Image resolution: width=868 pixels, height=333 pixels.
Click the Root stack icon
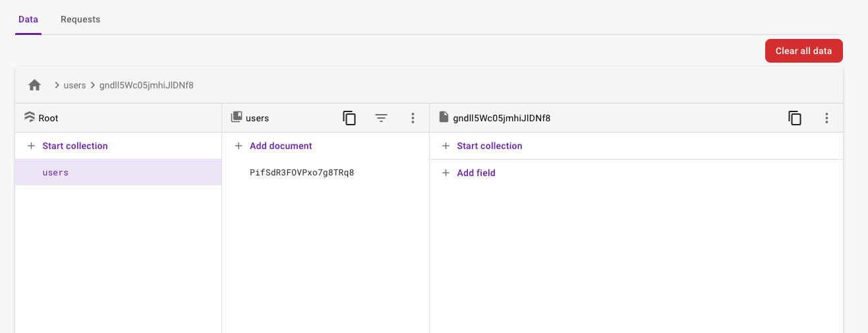(x=30, y=117)
